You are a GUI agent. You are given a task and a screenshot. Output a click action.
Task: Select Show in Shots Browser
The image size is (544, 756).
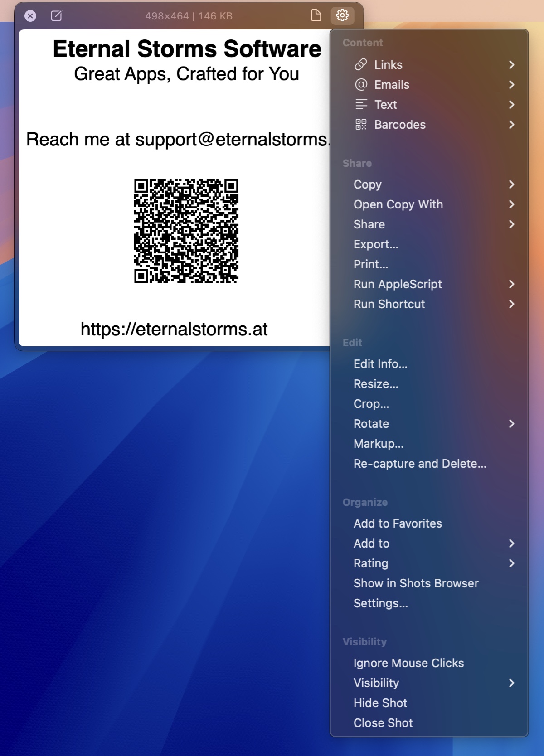pos(429,583)
